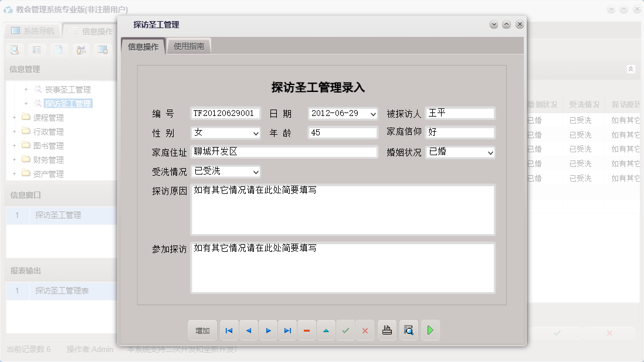The width and height of the screenshot is (644, 362).
Task: Delete the current record
Action: (x=307, y=330)
